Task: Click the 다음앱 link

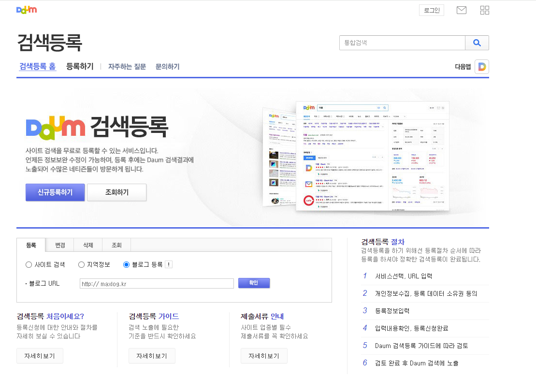Action: [x=463, y=67]
